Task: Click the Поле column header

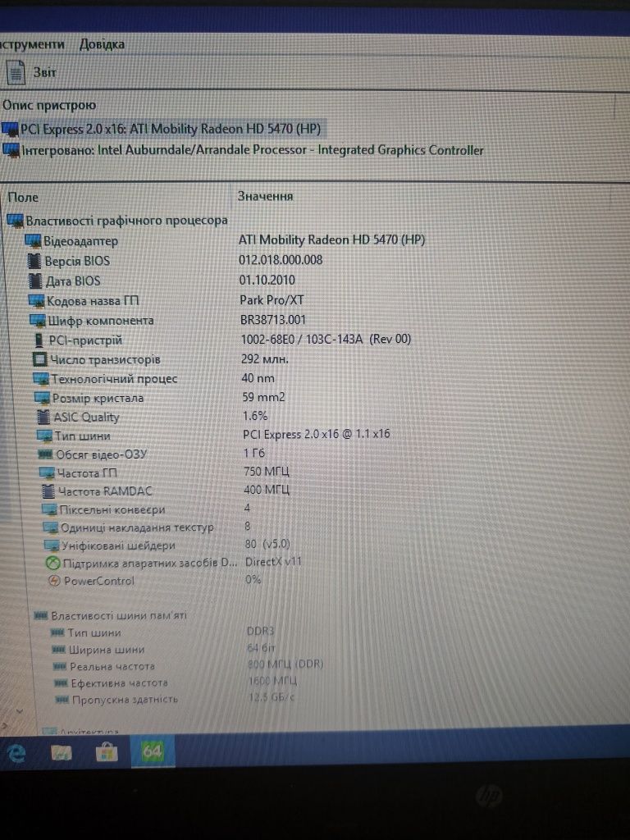Action: click(x=23, y=197)
